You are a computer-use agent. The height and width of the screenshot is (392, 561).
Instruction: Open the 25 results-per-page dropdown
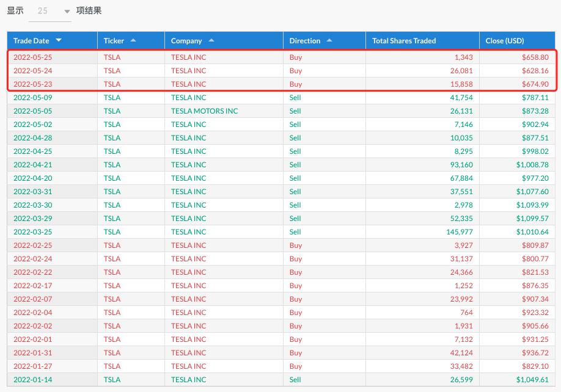tap(50, 11)
